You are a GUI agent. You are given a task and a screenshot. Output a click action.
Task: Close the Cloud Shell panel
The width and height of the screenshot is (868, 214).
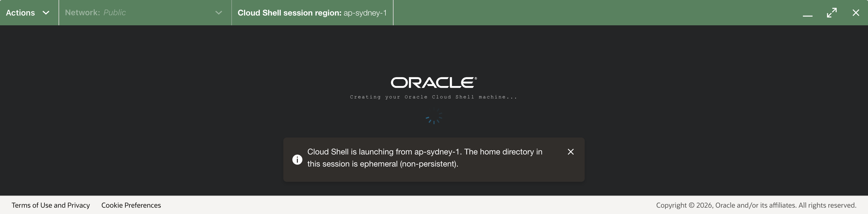click(x=856, y=13)
